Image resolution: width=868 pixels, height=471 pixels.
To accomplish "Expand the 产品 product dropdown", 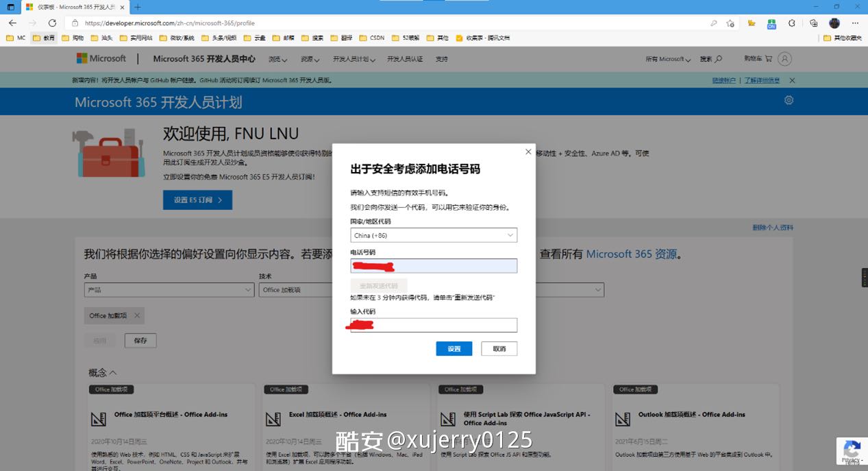I will 169,290.
